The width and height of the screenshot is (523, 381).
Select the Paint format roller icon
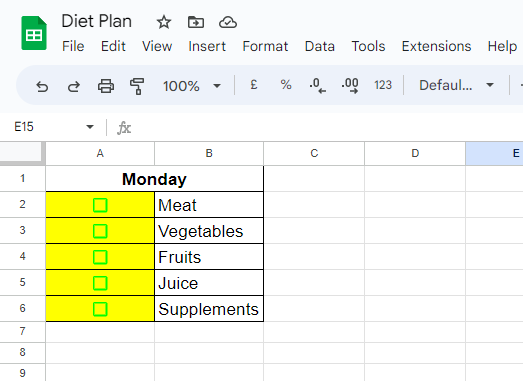pyautogui.click(x=137, y=86)
